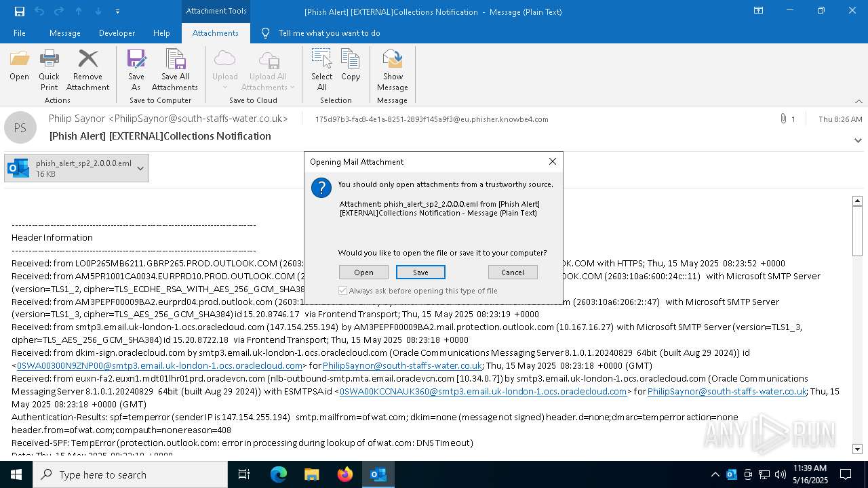Click scrollbar down arrow in message body
The width and height of the screenshot is (868, 488).
click(x=857, y=449)
